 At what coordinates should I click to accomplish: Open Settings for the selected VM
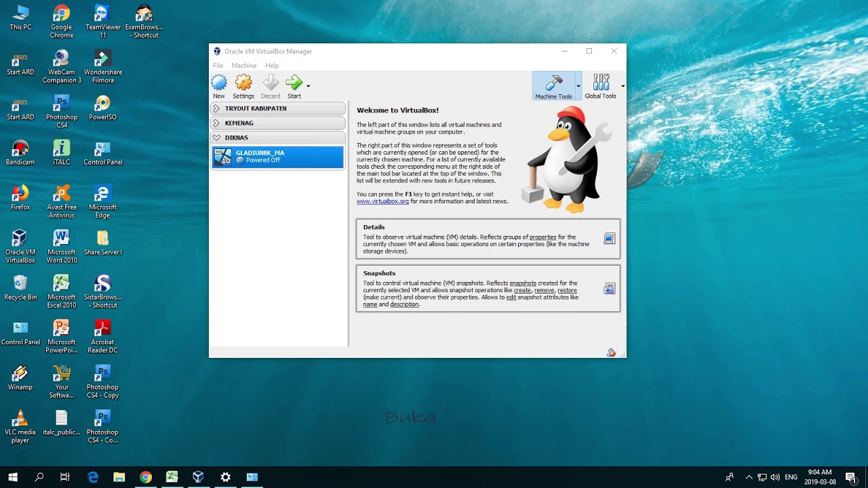pos(243,87)
